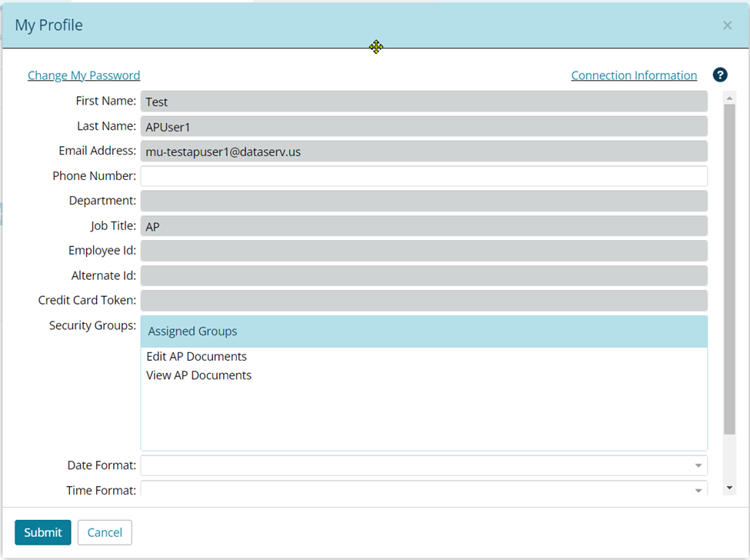Click the Cancel button

click(105, 532)
